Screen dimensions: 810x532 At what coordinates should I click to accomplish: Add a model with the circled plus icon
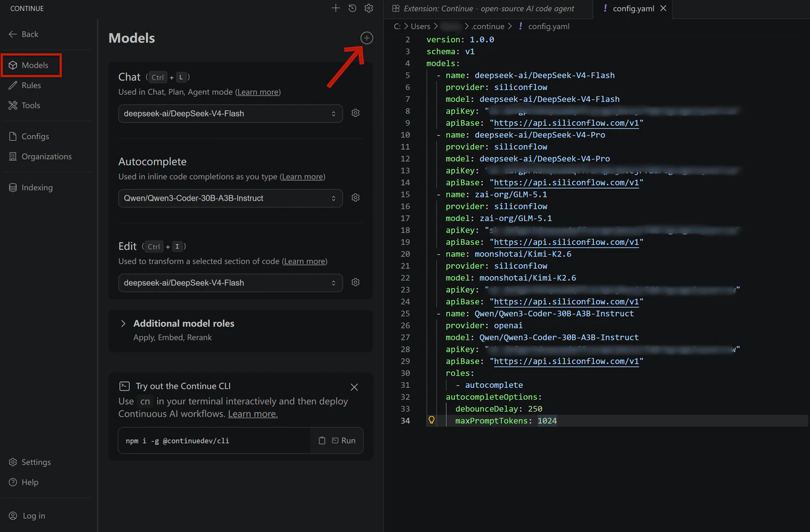coord(367,38)
